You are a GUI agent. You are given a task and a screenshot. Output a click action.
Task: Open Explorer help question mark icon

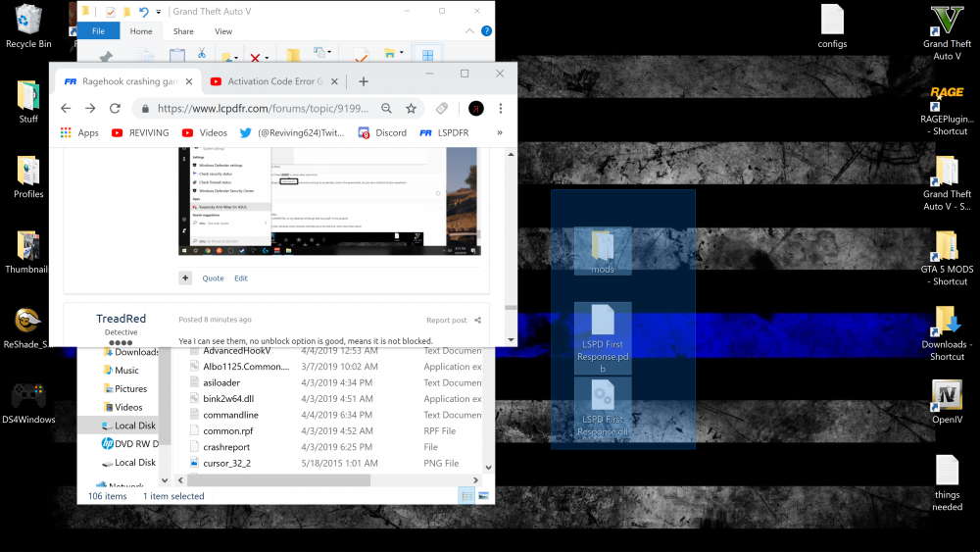(x=486, y=30)
